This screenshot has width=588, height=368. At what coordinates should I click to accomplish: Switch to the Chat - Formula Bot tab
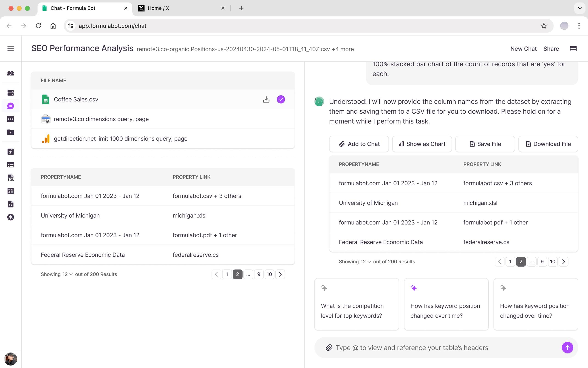[85, 8]
